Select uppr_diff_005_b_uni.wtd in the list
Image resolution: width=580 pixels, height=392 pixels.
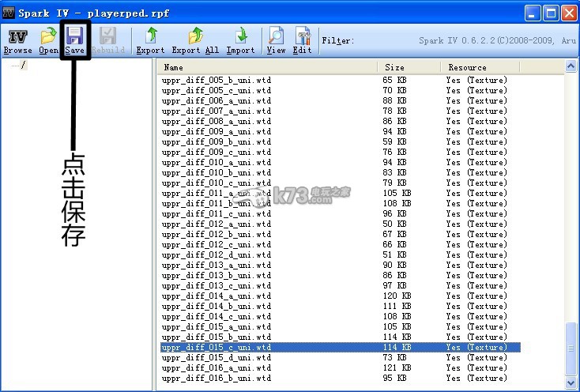point(217,80)
